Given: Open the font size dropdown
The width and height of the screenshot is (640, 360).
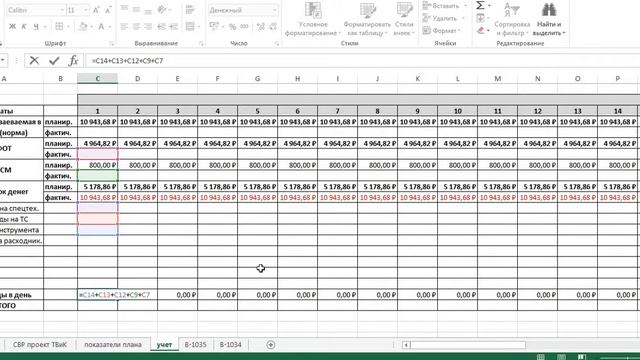Looking at the screenshot, I should (85, 10).
